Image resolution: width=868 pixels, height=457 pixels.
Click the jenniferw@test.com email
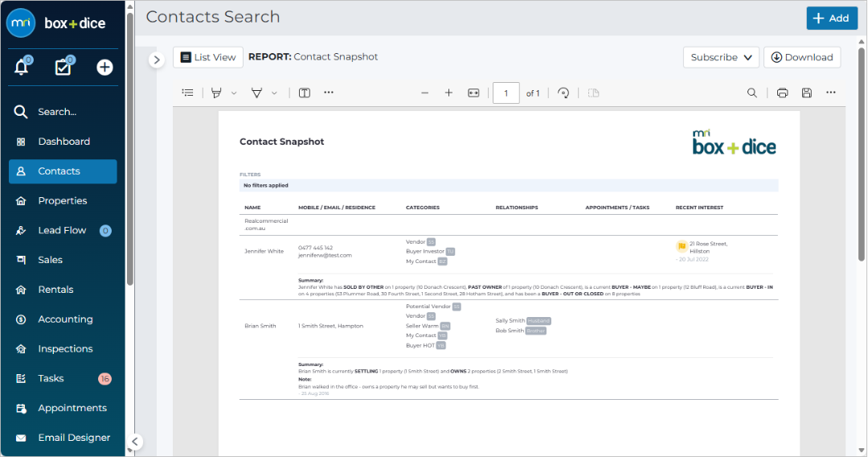[x=325, y=255]
